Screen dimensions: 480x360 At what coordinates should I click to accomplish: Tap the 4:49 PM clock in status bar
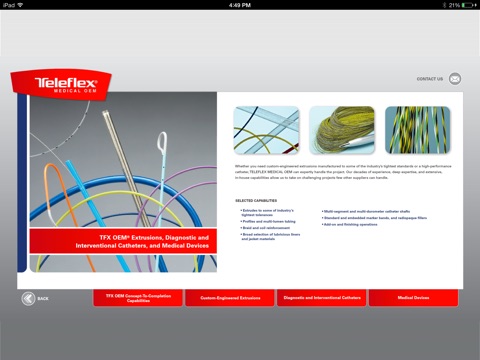240,5
